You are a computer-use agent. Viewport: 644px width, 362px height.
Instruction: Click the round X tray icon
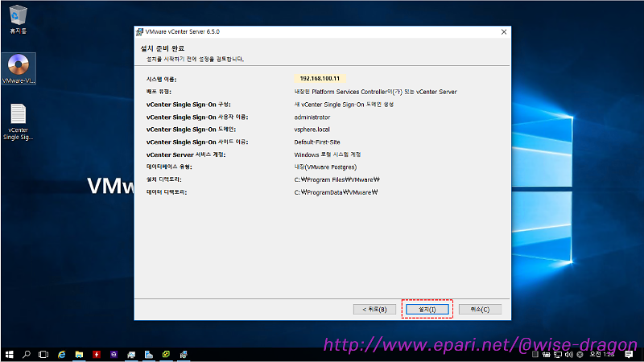580,355
